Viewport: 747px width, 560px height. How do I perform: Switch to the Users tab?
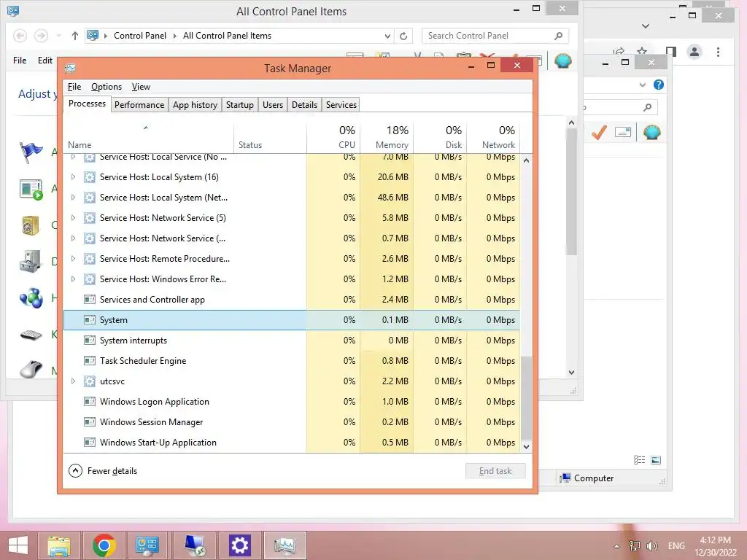point(273,105)
